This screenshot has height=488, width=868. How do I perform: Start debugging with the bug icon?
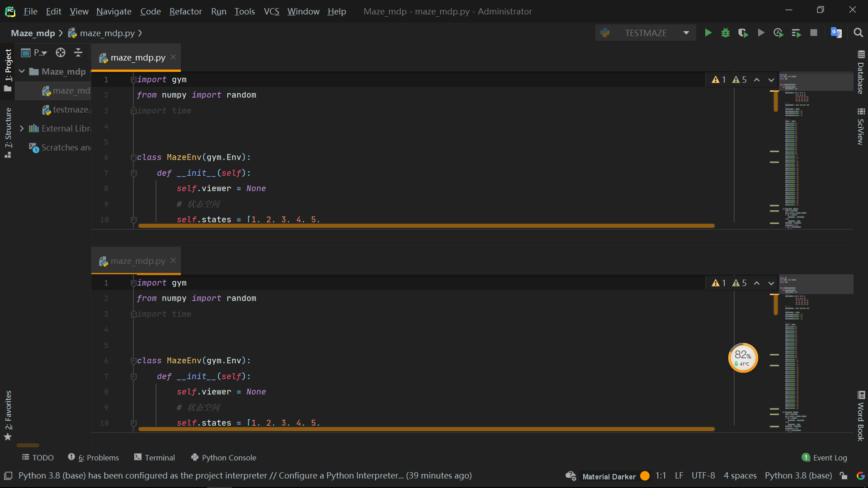coord(726,33)
